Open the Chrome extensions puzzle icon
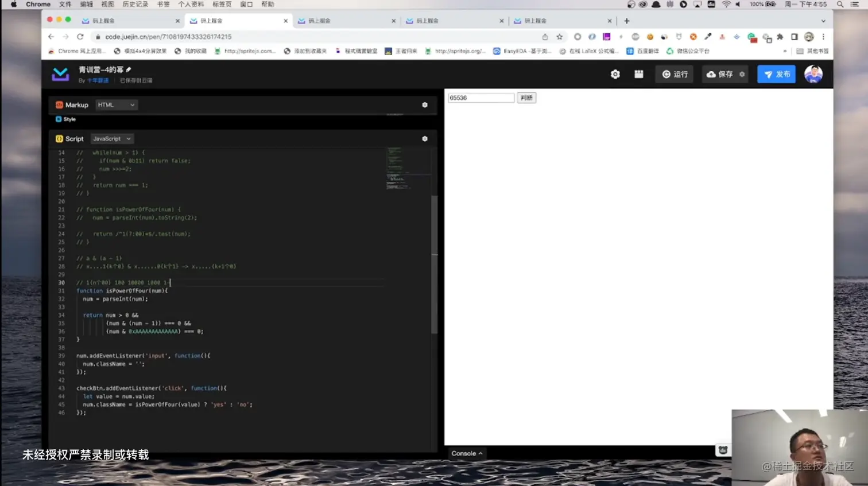Image resolution: width=868 pixels, height=486 pixels. 780,37
